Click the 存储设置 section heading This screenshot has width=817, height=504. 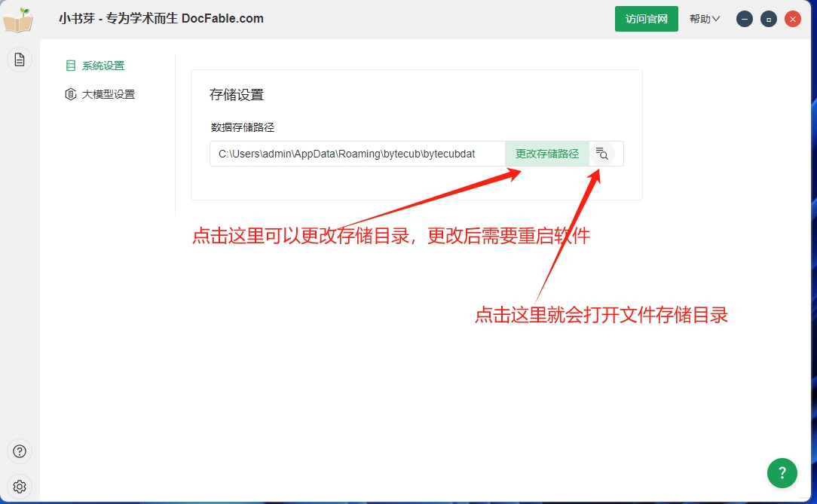click(x=229, y=95)
